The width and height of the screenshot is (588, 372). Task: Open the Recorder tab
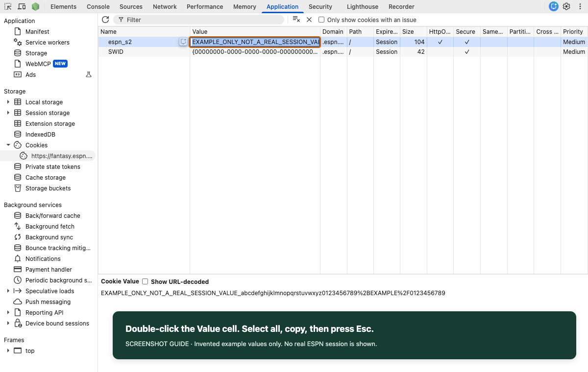click(401, 6)
